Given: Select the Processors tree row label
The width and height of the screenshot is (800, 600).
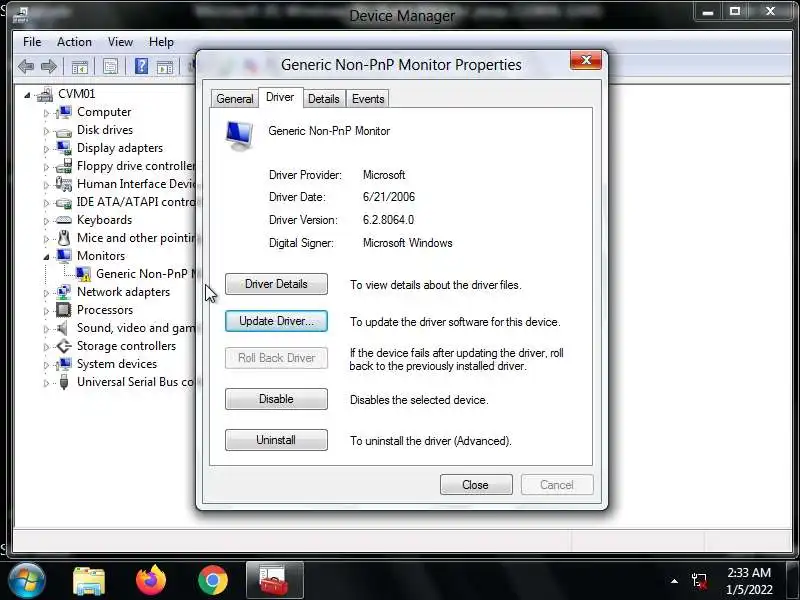Looking at the screenshot, I should tap(105, 310).
